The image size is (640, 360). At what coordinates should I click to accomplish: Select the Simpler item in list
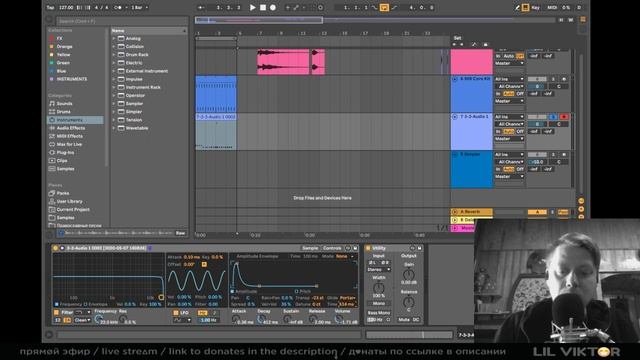(134, 112)
